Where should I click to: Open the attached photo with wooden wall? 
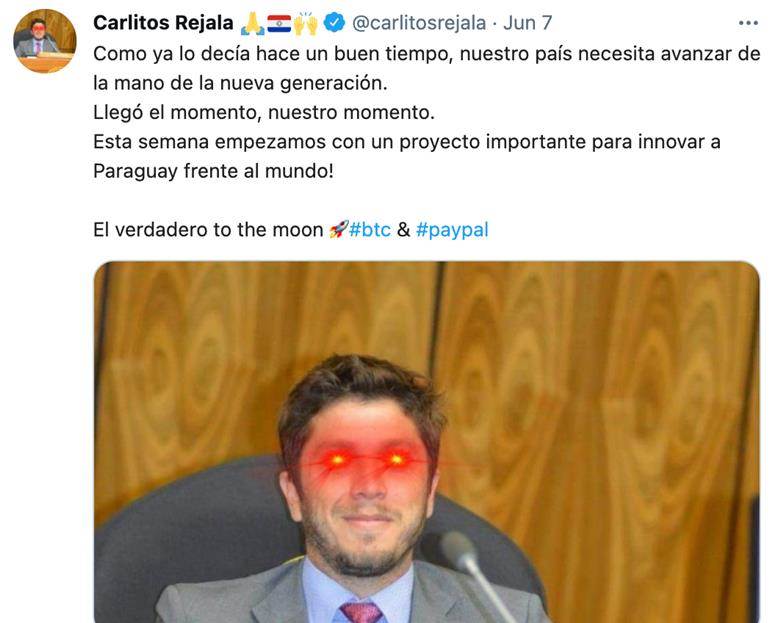(426, 442)
